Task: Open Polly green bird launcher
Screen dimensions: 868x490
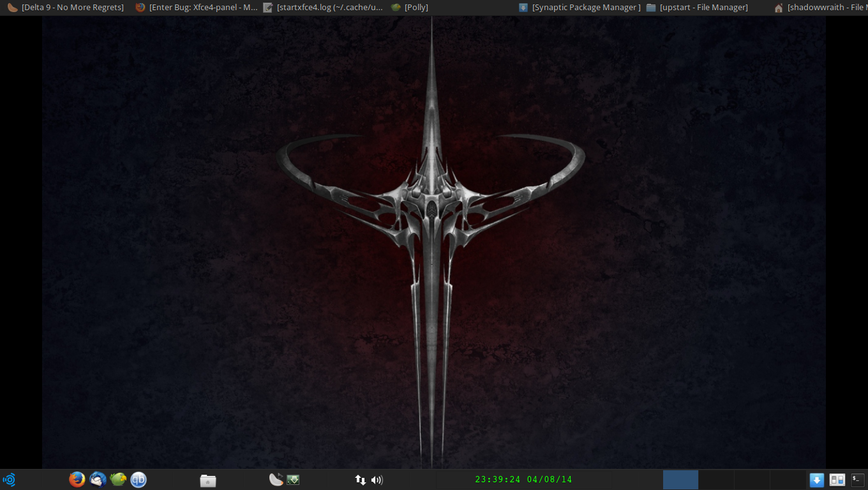Action: click(118, 480)
